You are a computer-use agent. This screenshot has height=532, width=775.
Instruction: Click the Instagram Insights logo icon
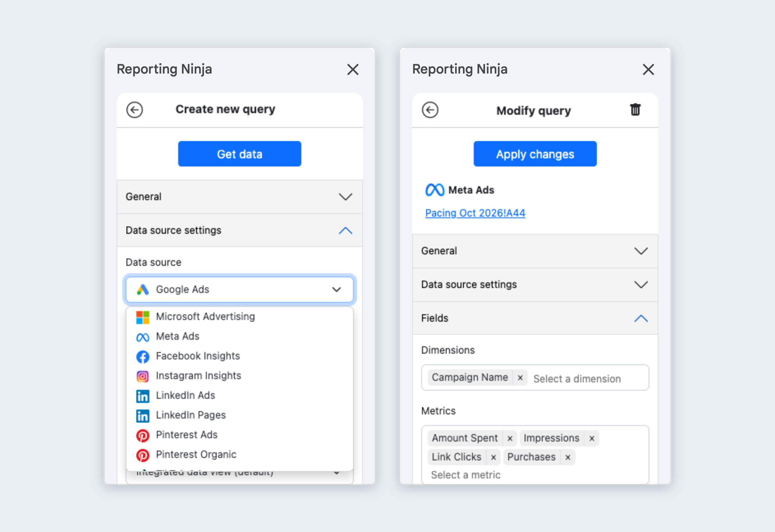tap(143, 377)
